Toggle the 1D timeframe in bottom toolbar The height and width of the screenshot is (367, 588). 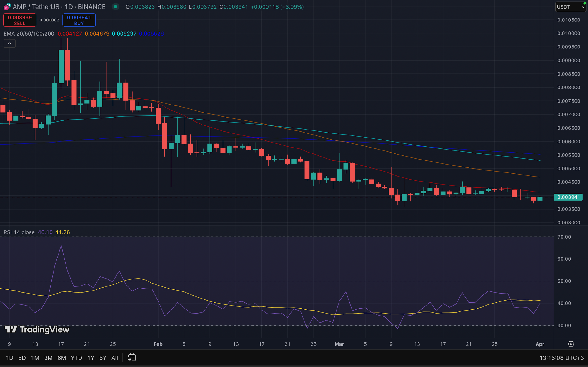click(x=9, y=358)
